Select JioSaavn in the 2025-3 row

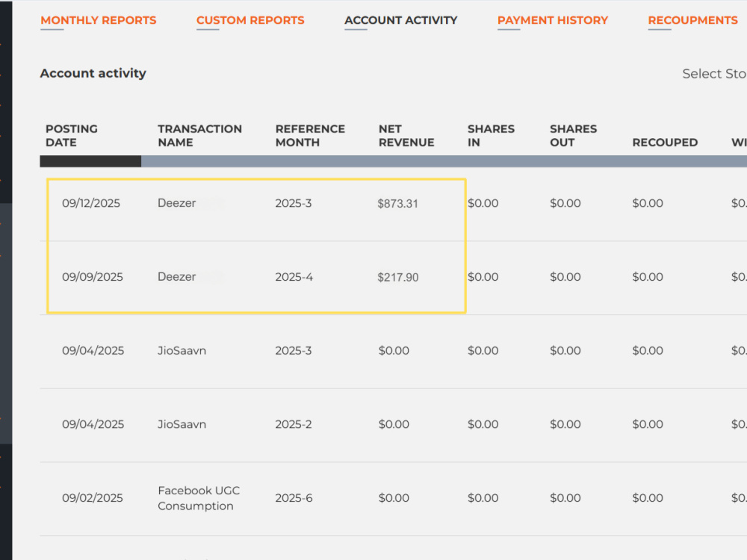coord(182,351)
